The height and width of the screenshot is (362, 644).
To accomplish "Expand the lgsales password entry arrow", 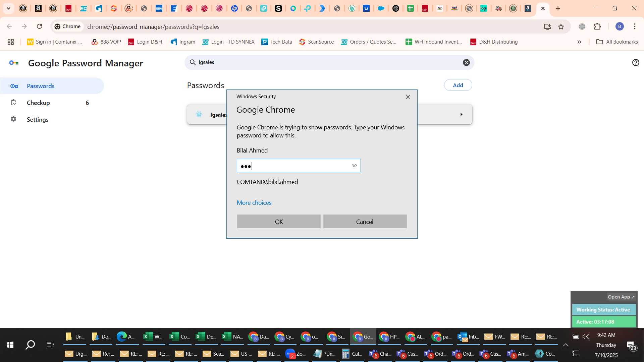I will click(x=461, y=114).
